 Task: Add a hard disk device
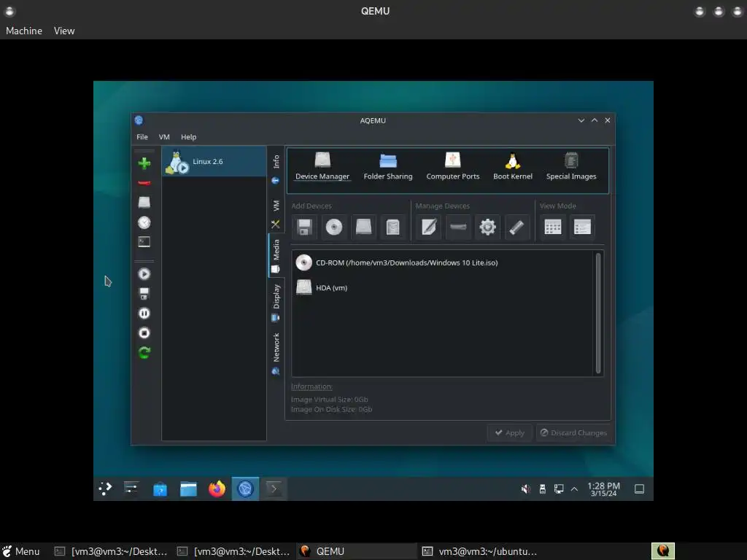(x=363, y=227)
